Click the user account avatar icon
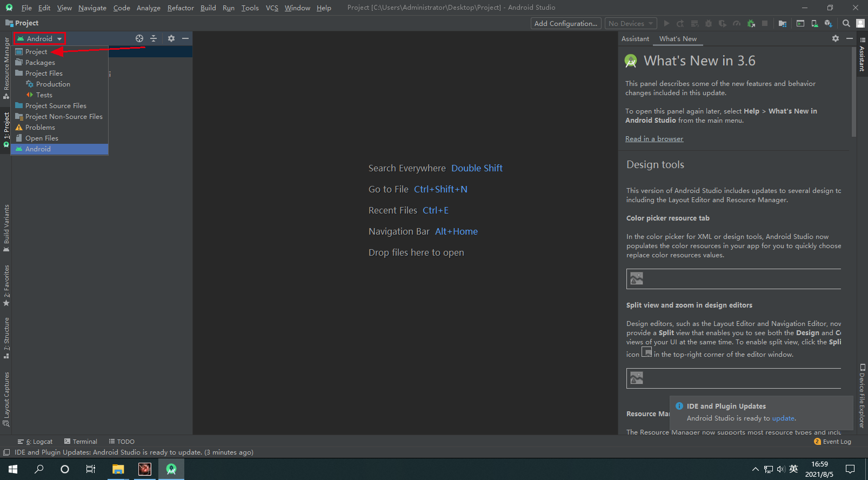Screen dimensions: 868x480 coord(860,23)
